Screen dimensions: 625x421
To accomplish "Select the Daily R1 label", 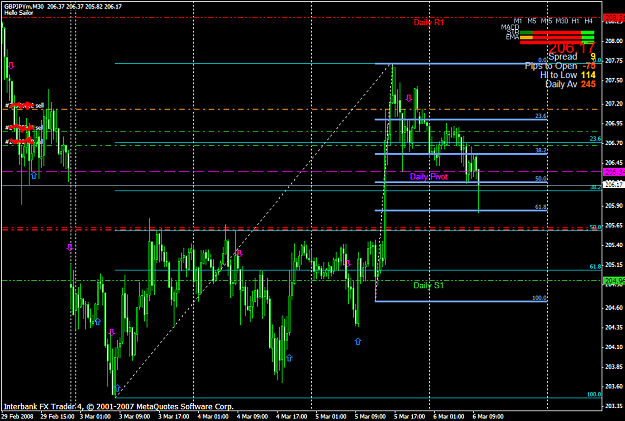I will [428, 22].
